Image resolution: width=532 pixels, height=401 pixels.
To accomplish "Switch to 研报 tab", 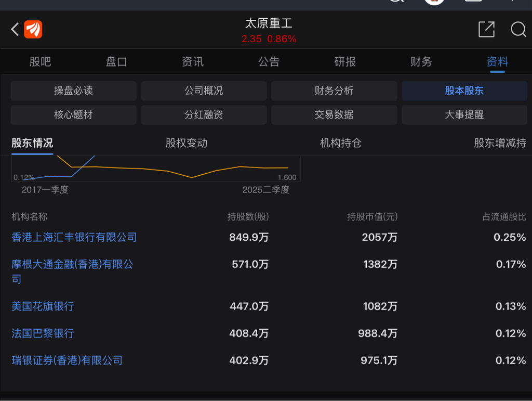I will click(x=345, y=61).
